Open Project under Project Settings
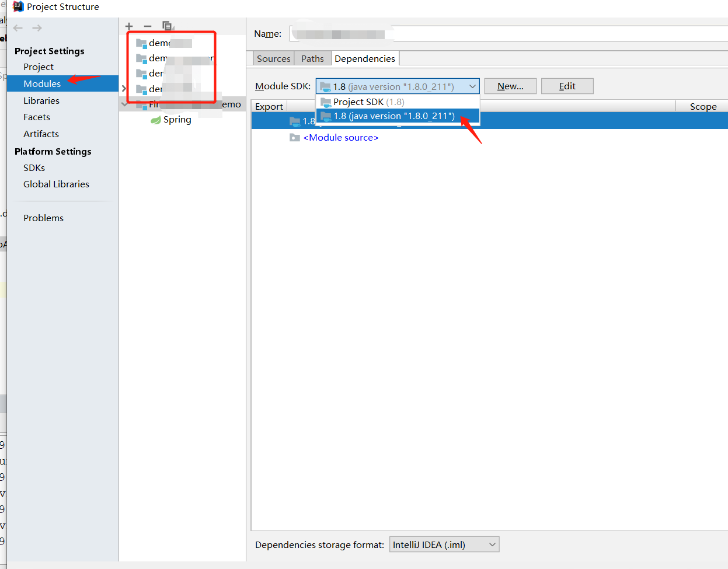Image resolution: width=728 pixels, height=569 pixels. (39, 67)
